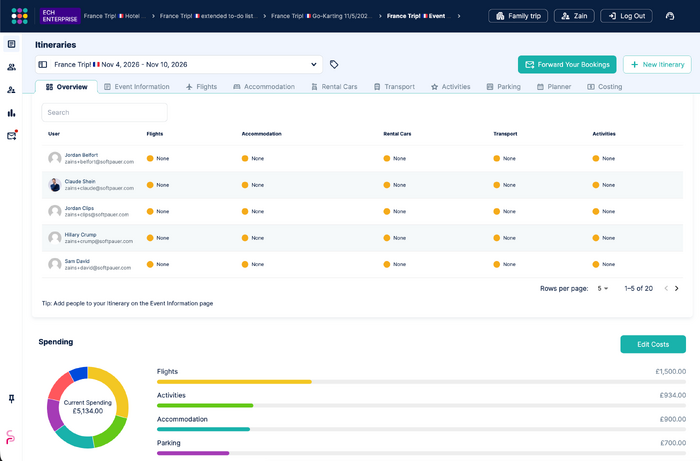Open France Trip Hotel breadcrumb
The image size is (700, 461).
coord(115,16)
